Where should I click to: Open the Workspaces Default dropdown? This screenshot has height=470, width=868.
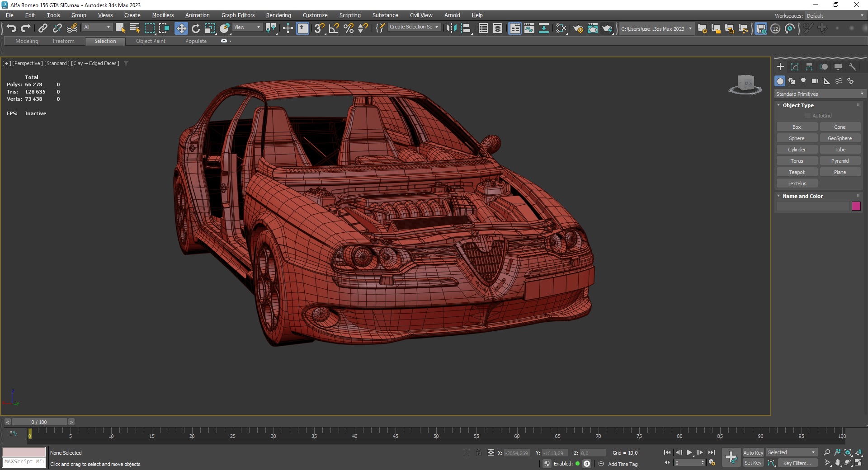835,16
